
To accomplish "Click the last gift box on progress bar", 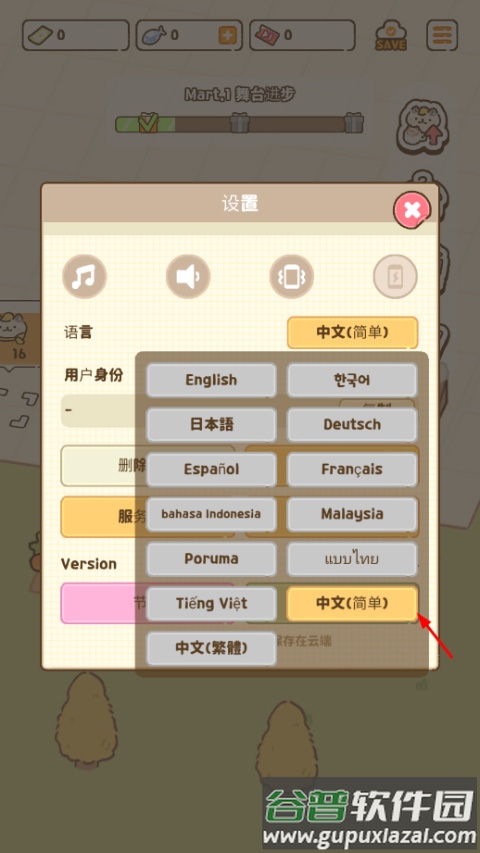I will point(354,122).
